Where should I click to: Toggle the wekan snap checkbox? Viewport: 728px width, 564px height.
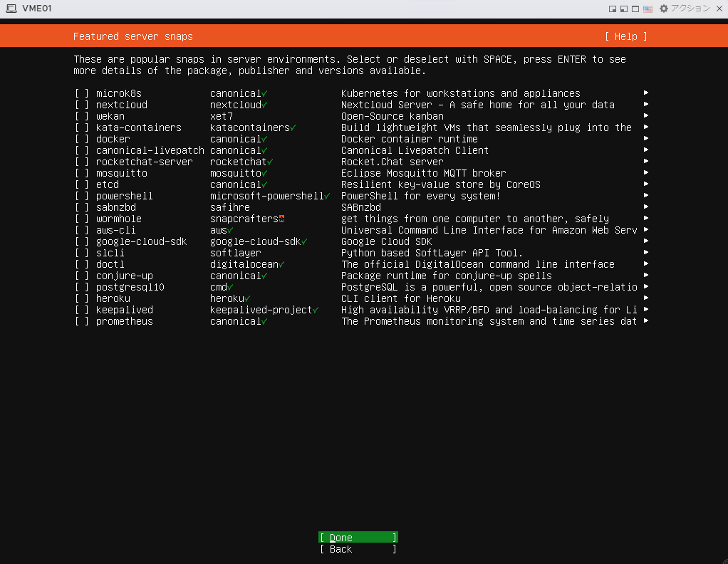pyautogui.click(x=82, y=116)
